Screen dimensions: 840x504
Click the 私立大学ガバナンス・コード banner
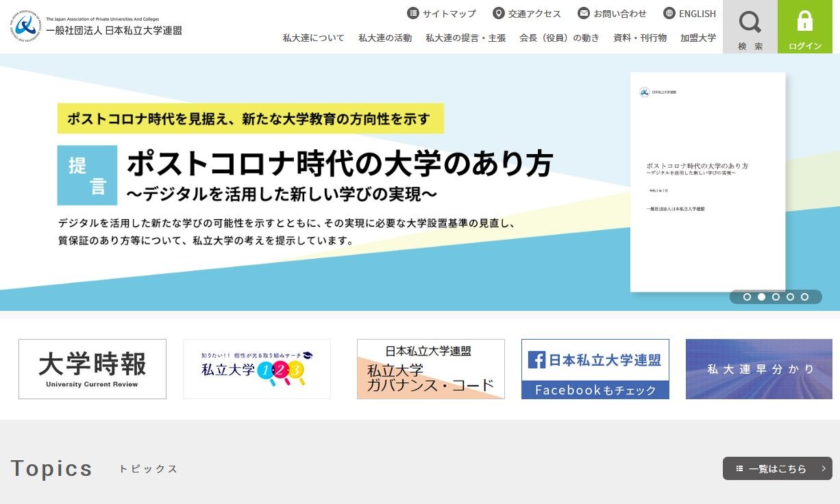click(x=430, y=368)
